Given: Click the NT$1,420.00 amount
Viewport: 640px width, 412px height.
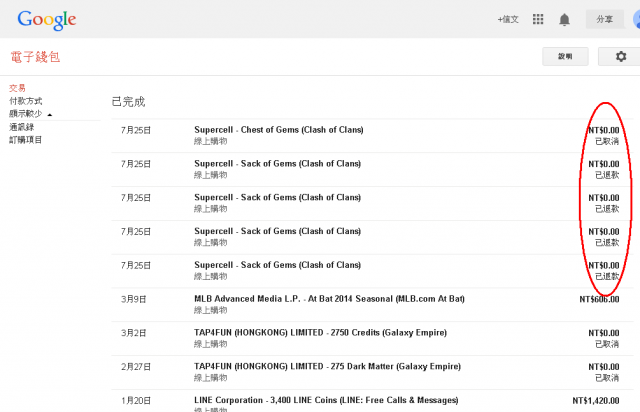Looking at the screenshot, I should [596, 401].
